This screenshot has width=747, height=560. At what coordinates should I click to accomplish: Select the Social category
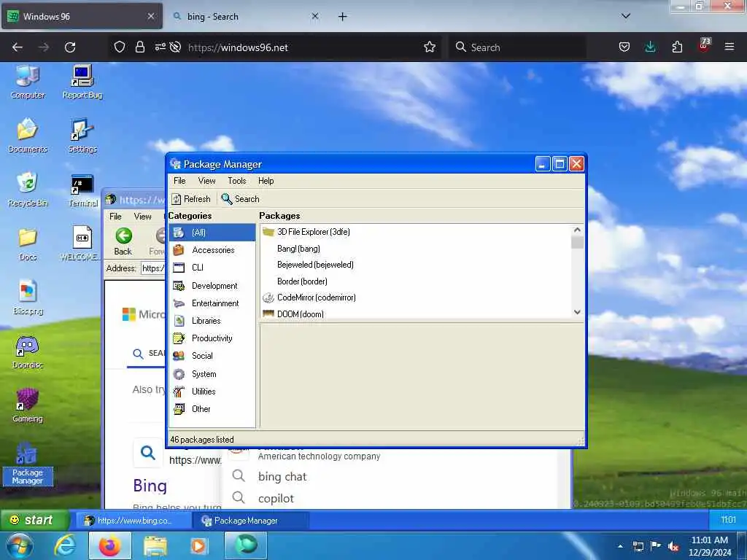point(212,356)
